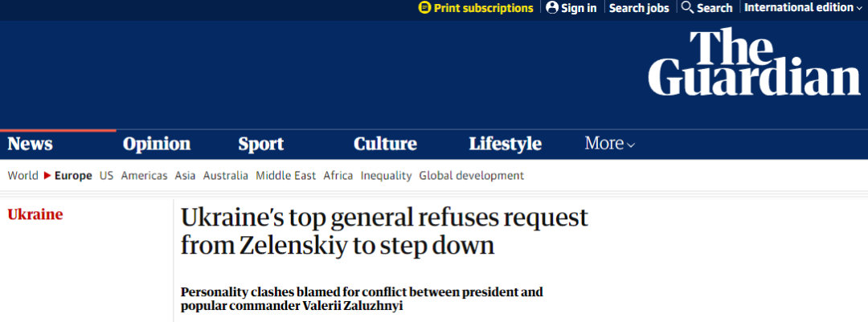
Task: Click the Print subscriptions coin icon
Action: tap(424, 8)
